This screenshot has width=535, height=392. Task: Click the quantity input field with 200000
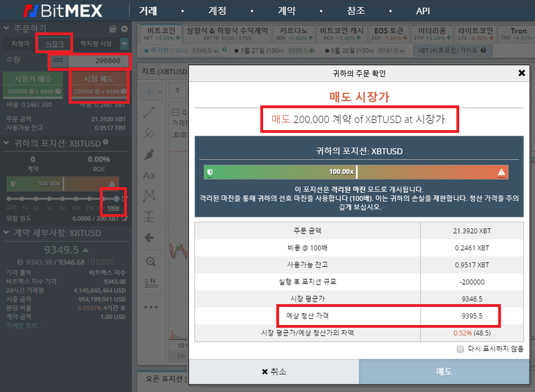pyautogui.click(x=98, y=61)
